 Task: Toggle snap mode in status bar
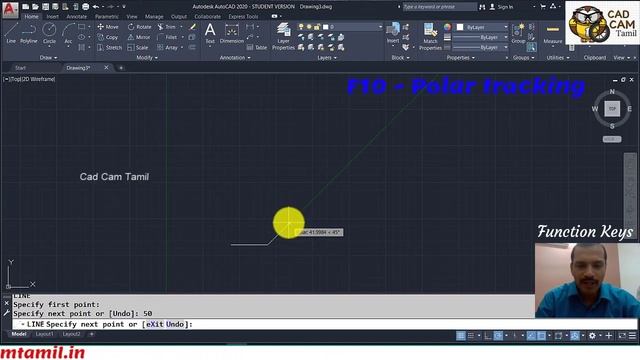(x=471, y=336)
